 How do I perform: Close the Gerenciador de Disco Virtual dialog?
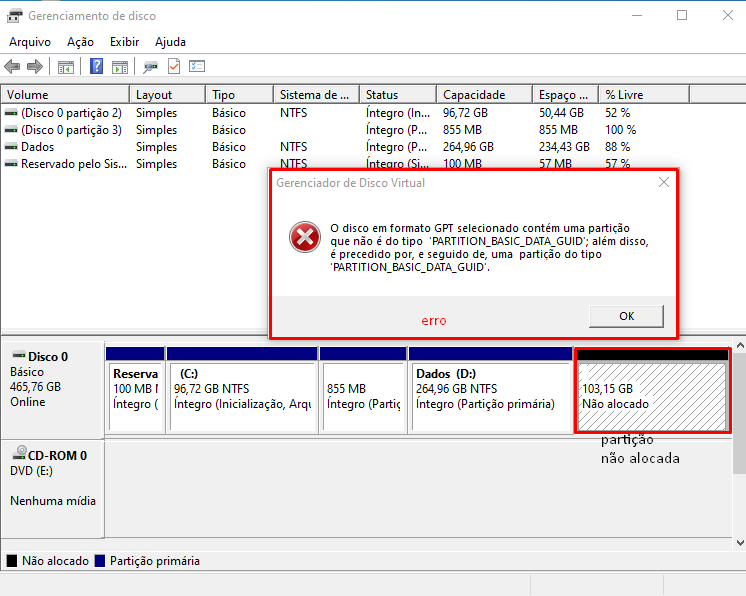click(x=664, y=182)
